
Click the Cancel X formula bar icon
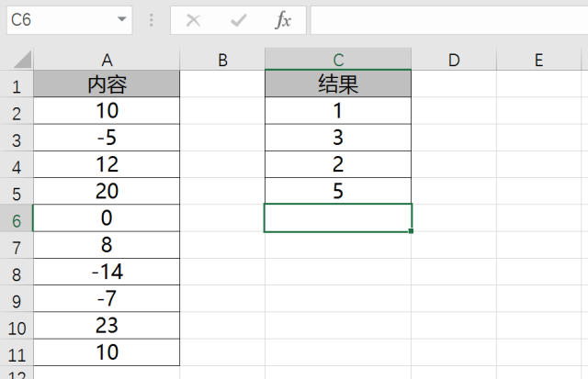click(x=193, y=20)
